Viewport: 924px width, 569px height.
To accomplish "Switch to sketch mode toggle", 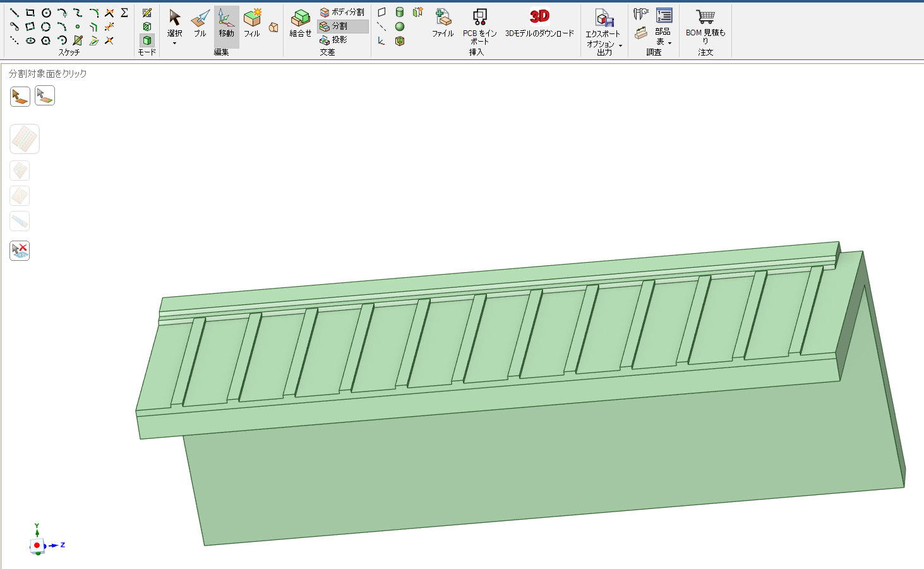I will click(x=147, y=13).
